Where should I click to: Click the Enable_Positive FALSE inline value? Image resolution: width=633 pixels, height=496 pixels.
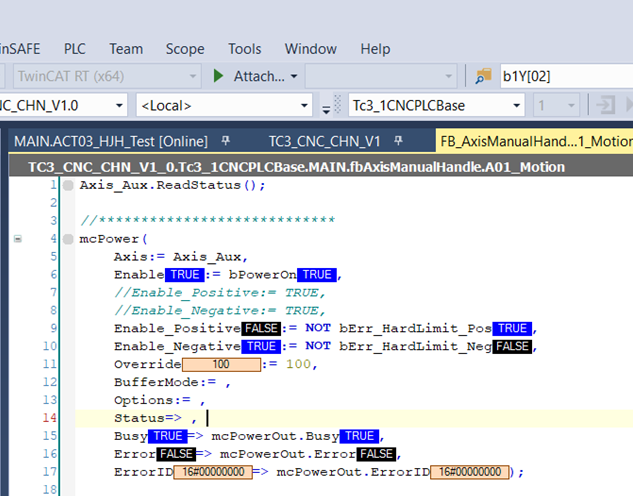261,328
